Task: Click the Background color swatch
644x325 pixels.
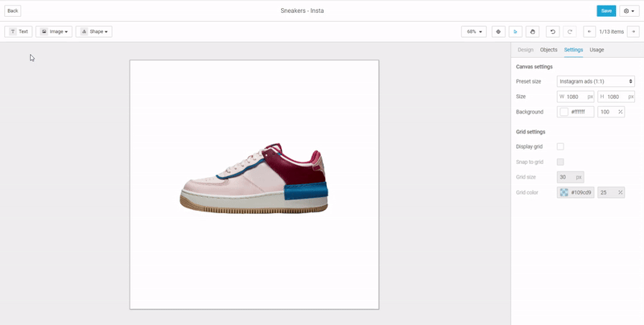Action: tap(564, 112)
